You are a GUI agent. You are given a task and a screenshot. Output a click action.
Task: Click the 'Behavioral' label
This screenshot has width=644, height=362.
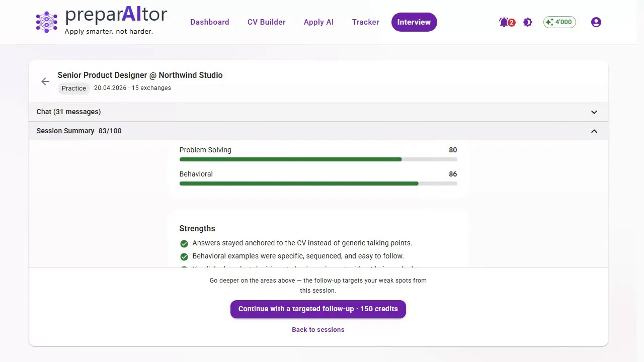click(196, 174)
